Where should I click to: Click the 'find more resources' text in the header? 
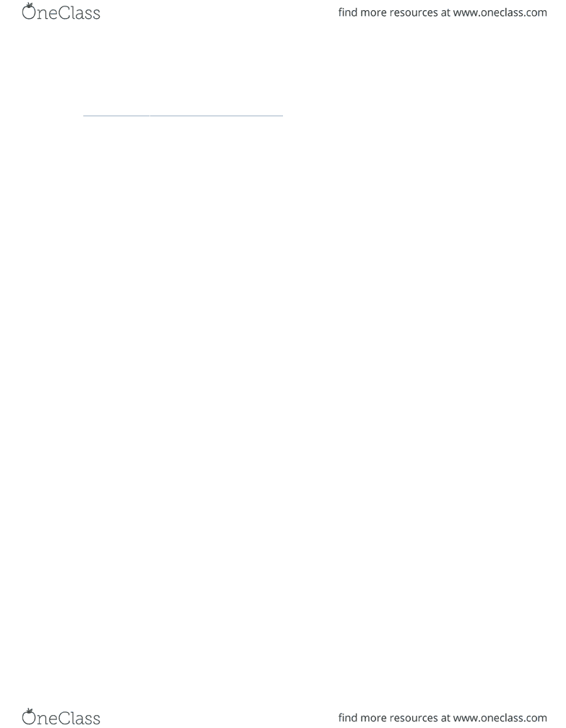pyautogui.click(x=388, y=12)
